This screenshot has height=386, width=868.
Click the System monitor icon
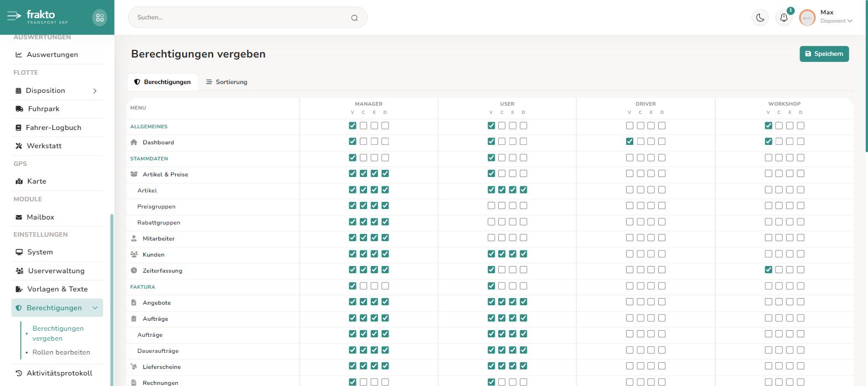19,252
